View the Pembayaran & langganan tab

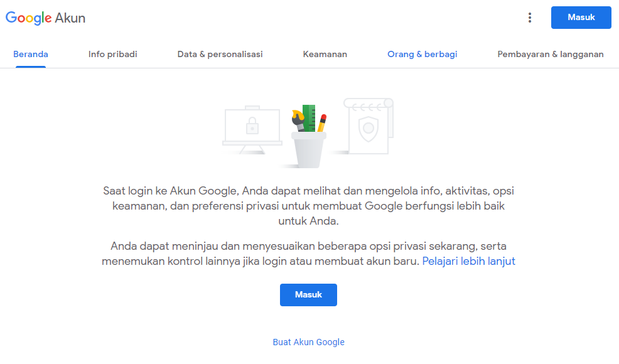tap(551, 54)
